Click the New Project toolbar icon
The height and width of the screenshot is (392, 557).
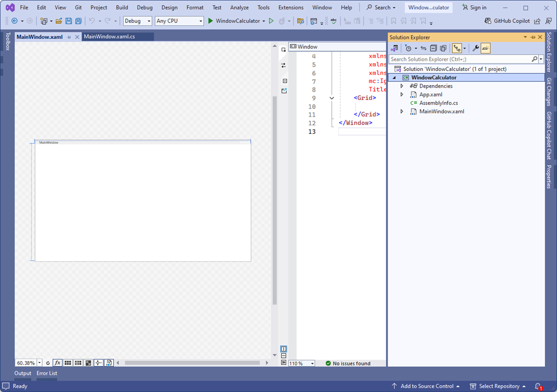[44, 21]
